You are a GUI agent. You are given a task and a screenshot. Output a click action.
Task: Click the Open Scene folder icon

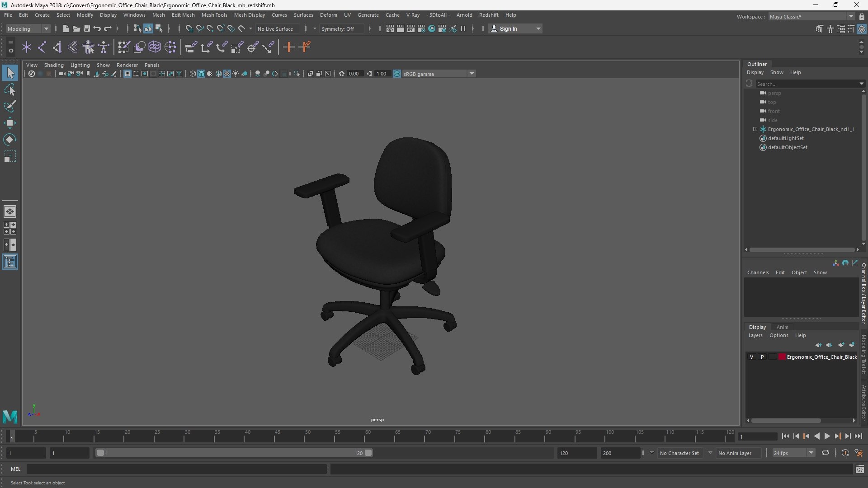click(76, 28)
